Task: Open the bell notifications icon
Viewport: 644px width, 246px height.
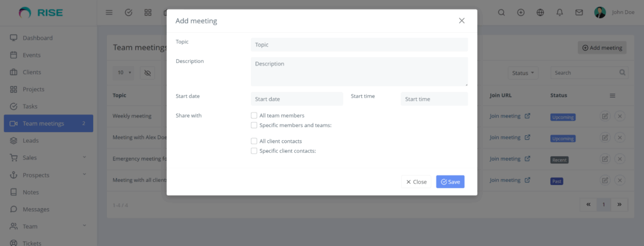Action: click(x=559, y=13)
